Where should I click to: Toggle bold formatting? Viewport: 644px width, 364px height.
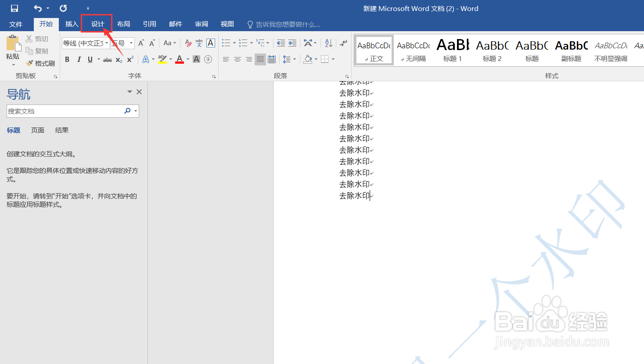[67, 59]
